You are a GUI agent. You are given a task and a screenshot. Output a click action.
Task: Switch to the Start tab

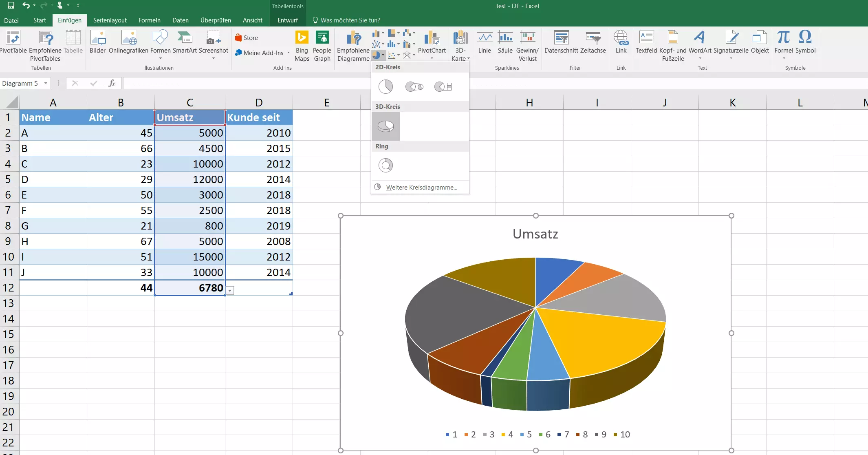coord(40,20)
